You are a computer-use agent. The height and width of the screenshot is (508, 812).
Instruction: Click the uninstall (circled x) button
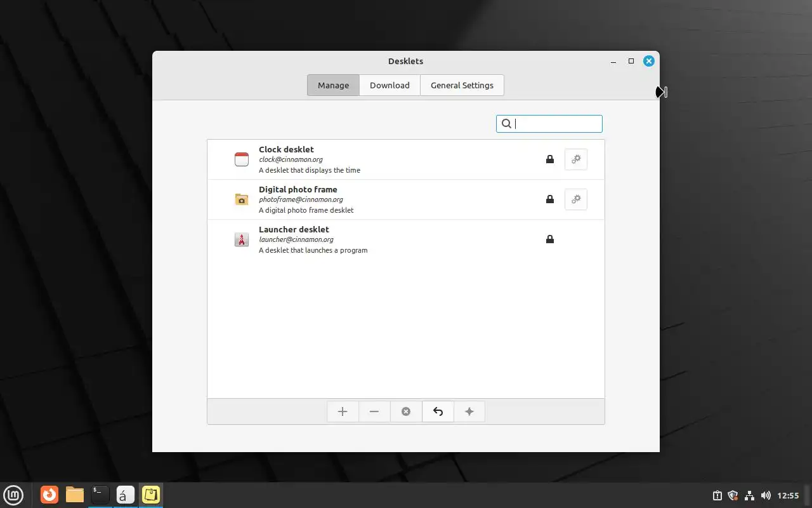pyautogui.click(x=406, y=411)
